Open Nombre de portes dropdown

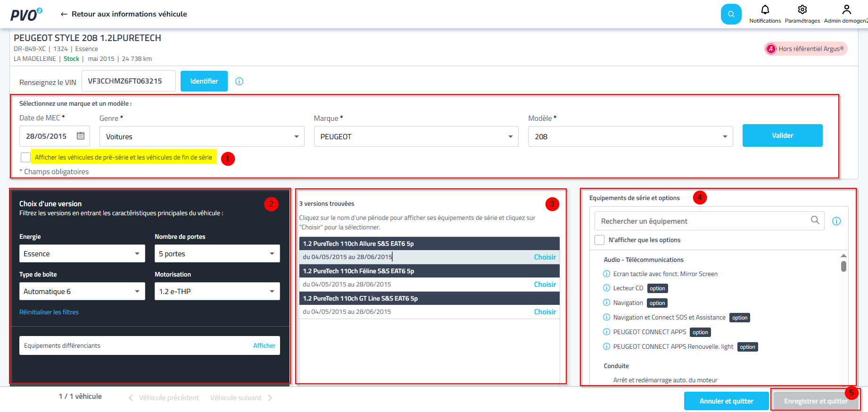click(217, 253)
